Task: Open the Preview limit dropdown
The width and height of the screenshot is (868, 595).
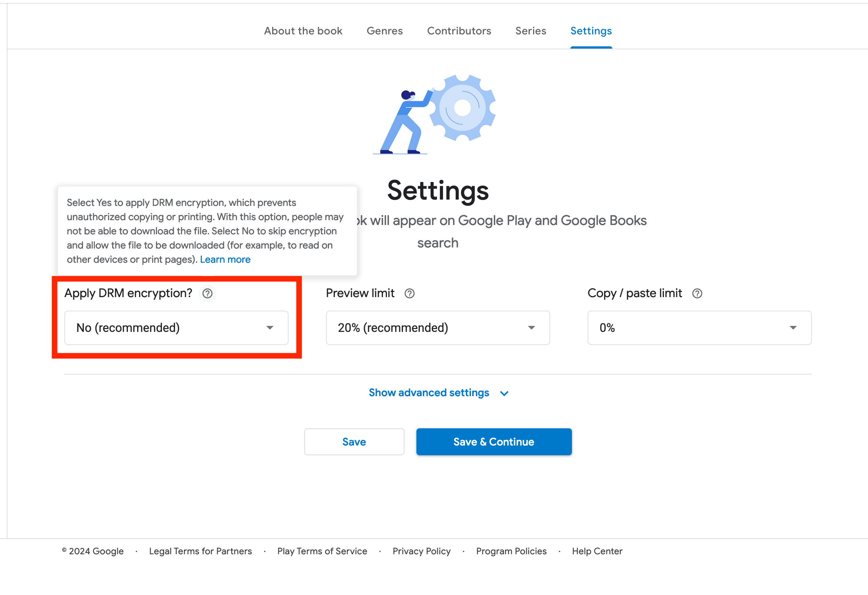Action: (x=438, y=328)
